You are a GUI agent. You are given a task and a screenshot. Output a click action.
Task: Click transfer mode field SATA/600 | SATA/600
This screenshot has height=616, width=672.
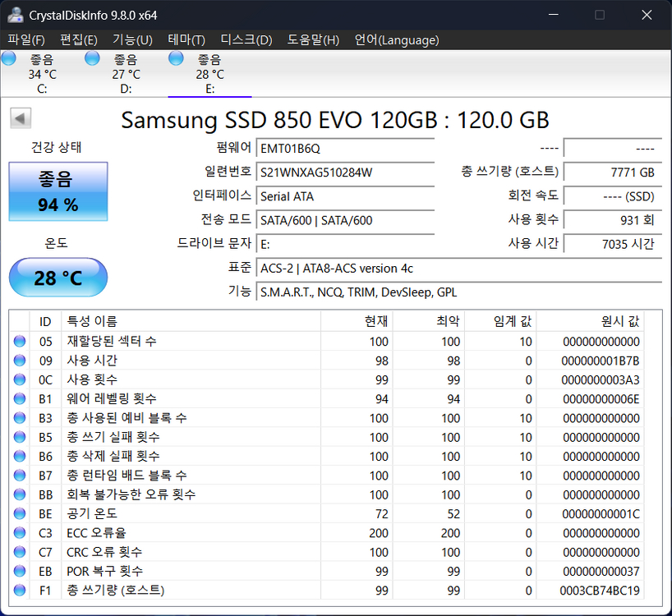(345, 220)
